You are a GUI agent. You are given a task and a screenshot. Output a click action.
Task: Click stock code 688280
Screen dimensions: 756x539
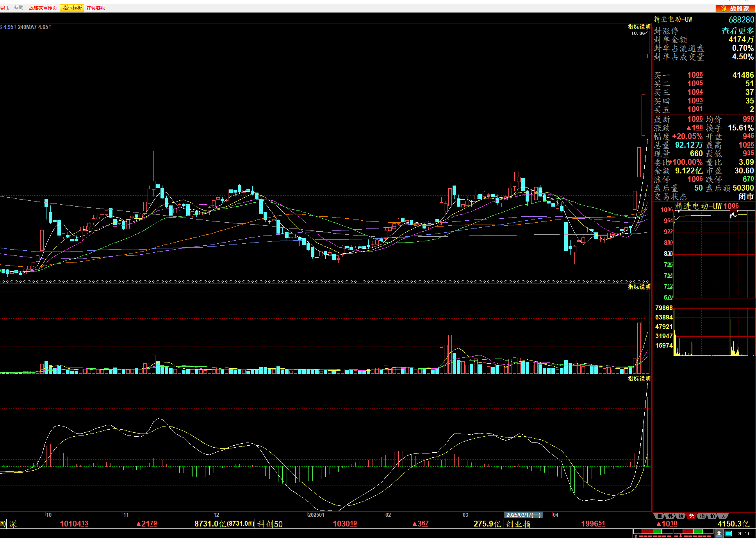[x=741, y=20]
